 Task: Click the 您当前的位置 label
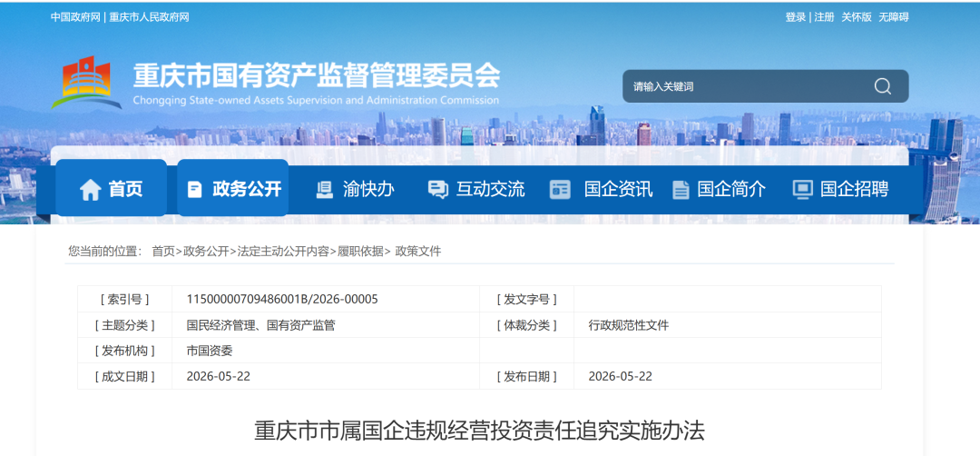[105, 252]
